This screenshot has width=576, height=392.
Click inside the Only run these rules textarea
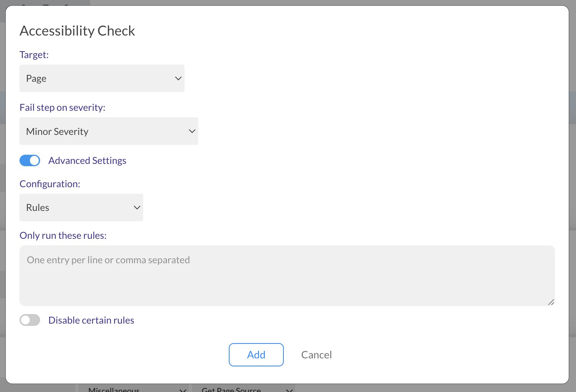click(286, 275)
